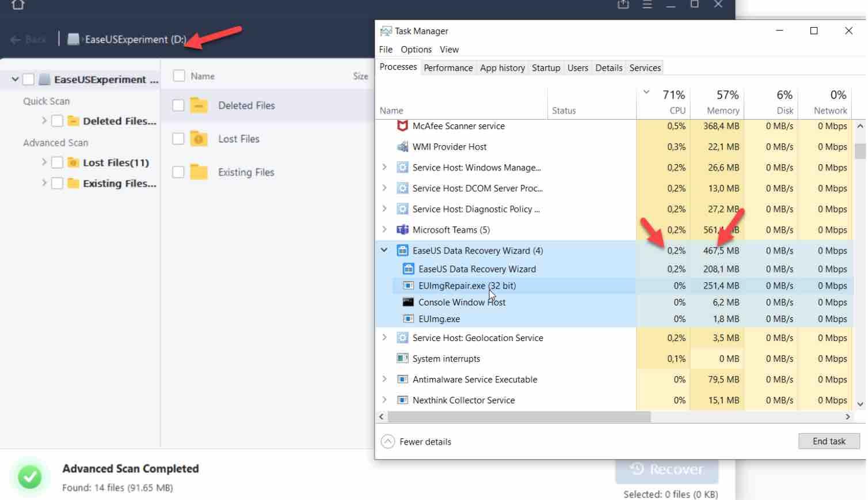Screen dimensions: 868x500
Task: Click the End task button
Action: (829, 441)
